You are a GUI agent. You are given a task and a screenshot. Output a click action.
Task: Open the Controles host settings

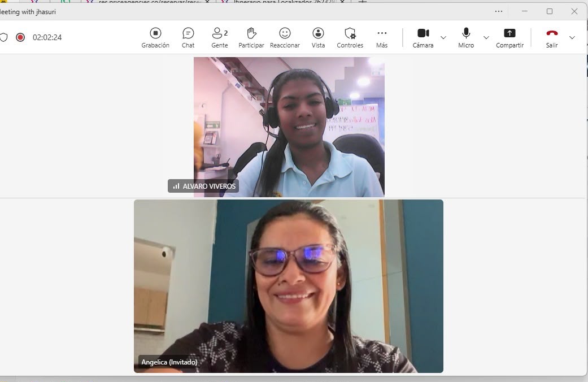coord(350,37)
